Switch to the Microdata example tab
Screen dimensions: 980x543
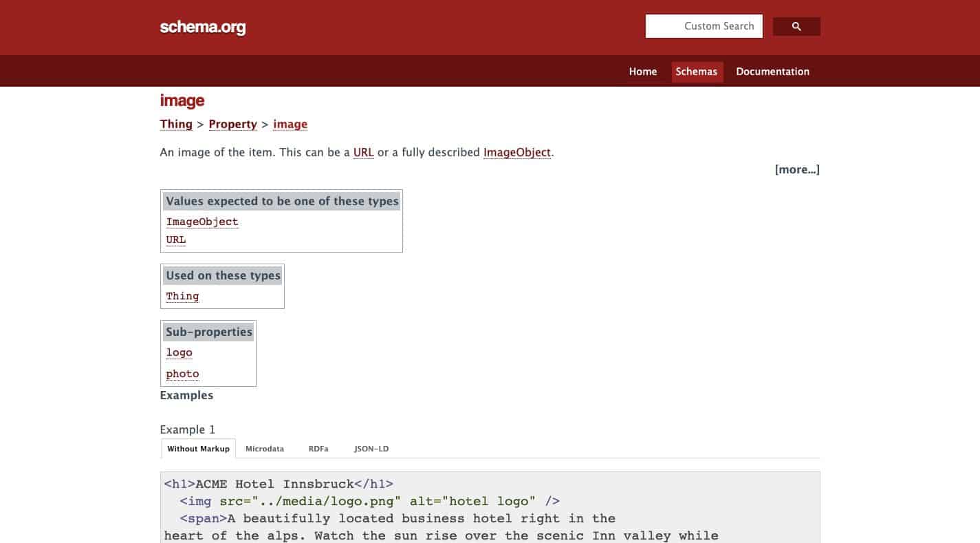[x=265, y=449]
